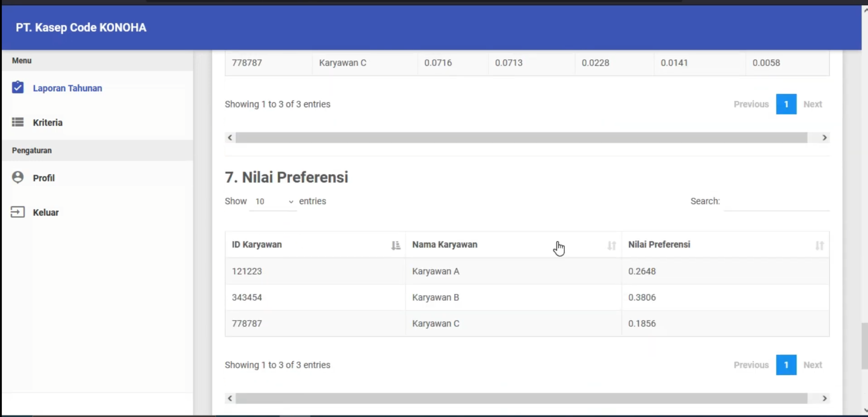Image resolution: width=868 pixels, height=417 pixels.
Task: Click the Kriteria list icon
Action: [18, 122]
